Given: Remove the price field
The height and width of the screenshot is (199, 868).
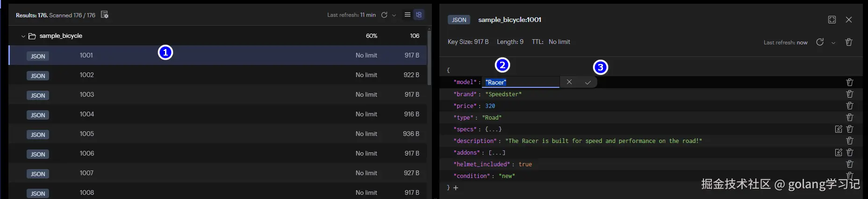Looking at the screenshot, I should (850, 106).
